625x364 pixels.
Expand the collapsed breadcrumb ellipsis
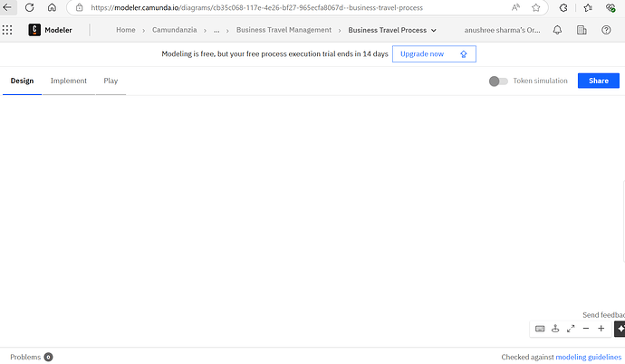point(216,30)
